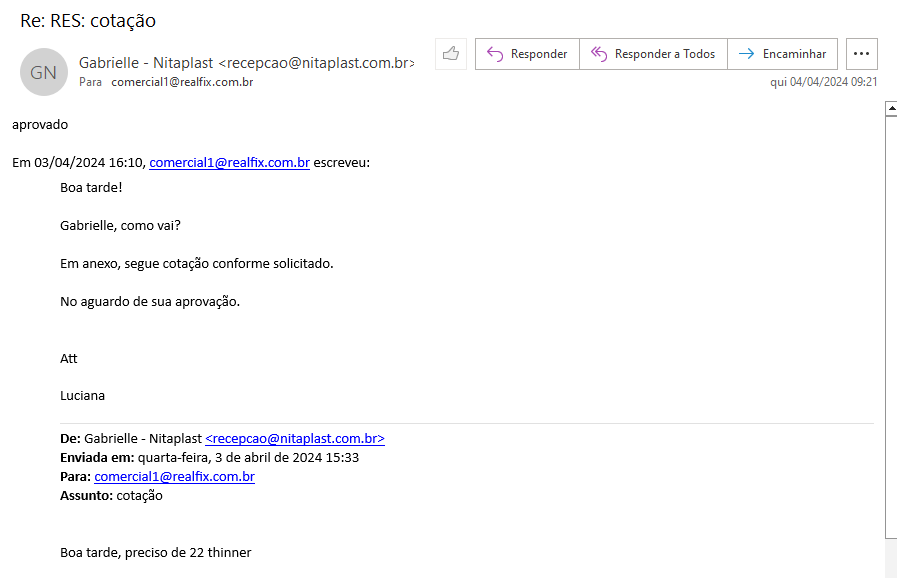Click the word 'aprovado' in message body
Screen dimensions: 897x578
[40, 125]
